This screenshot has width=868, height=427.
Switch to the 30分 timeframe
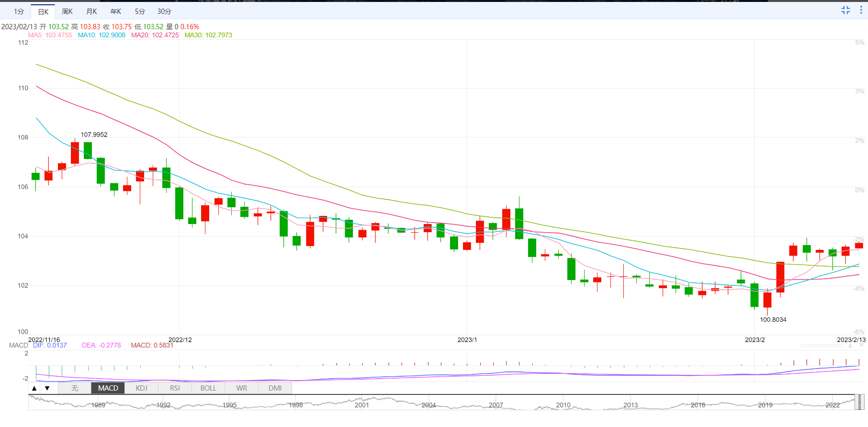coord(164,11)
